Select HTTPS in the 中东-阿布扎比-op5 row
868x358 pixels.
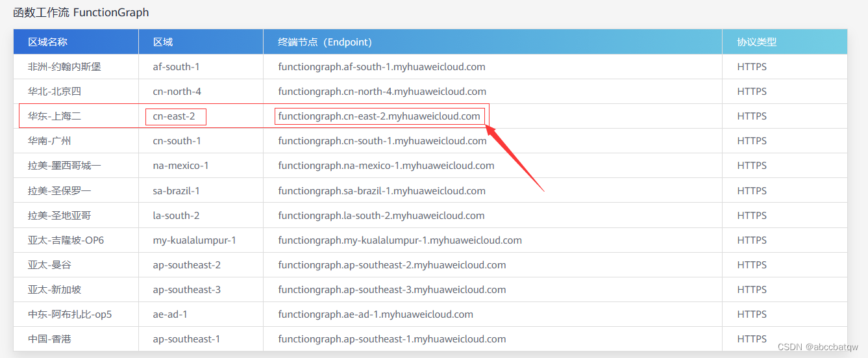coord(752,314)
